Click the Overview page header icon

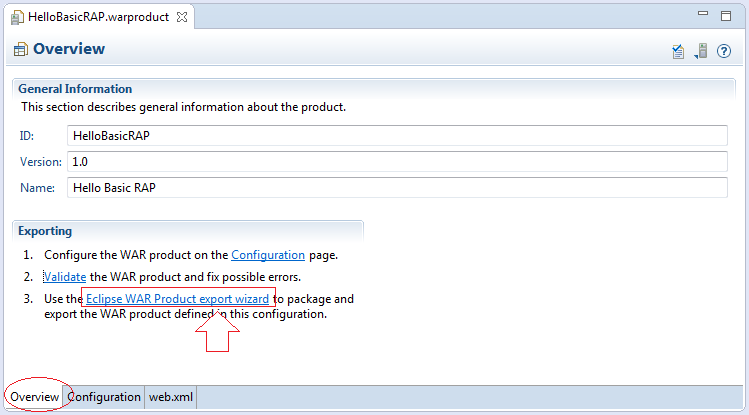[21, 49]
